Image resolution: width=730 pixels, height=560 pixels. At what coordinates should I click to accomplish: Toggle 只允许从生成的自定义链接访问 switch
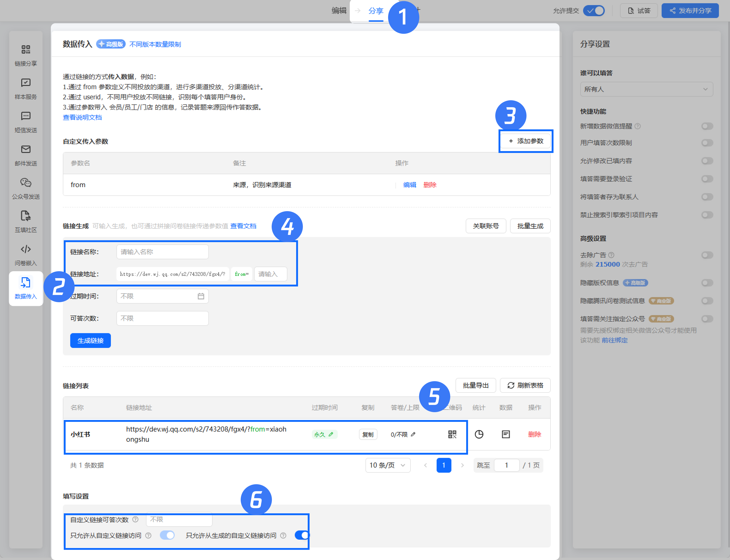(x=302, y=535)
